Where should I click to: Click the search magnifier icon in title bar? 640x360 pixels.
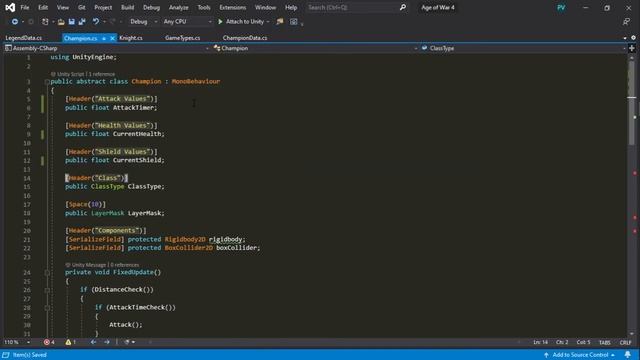pos(403,7)
